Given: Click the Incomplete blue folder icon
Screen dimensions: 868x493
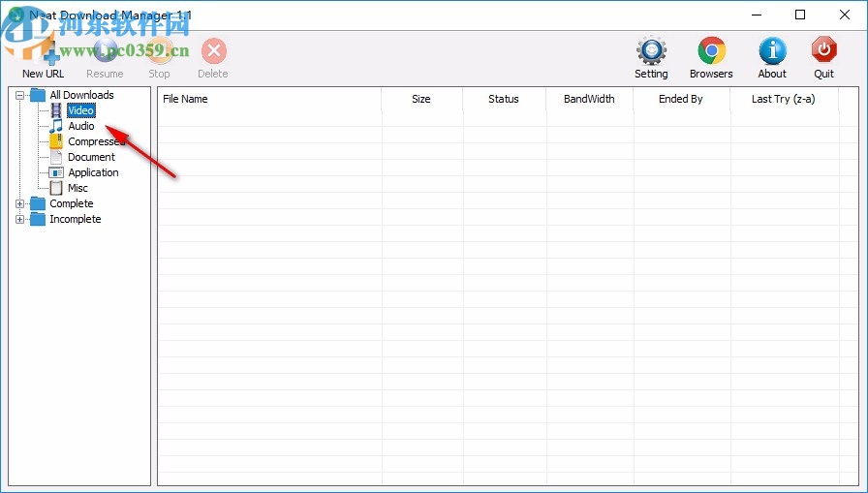Looking at the screenshot, I should pos(38,219).
